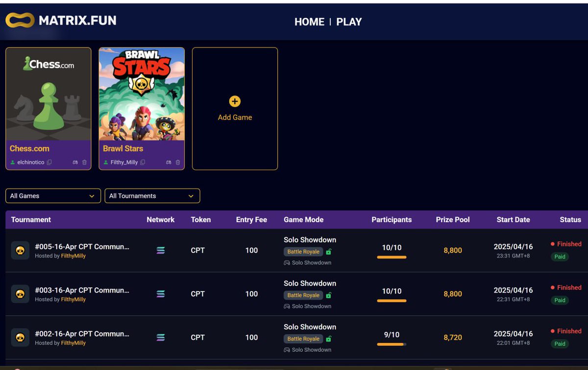
Task: Click the yellow plus icon for Add Game
Action: click(x=235, y=101)
